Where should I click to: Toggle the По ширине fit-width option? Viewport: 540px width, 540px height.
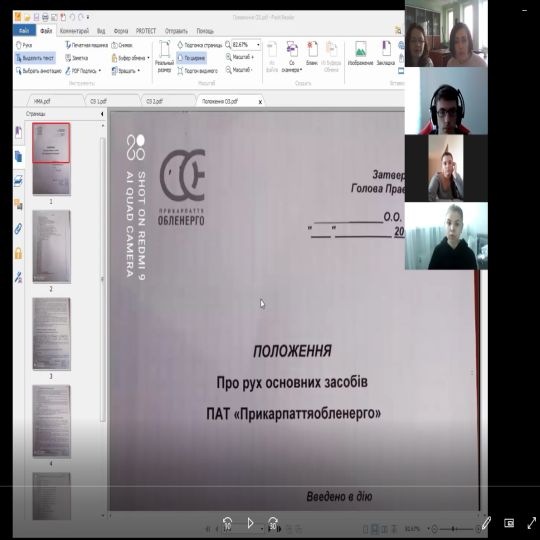191,58
